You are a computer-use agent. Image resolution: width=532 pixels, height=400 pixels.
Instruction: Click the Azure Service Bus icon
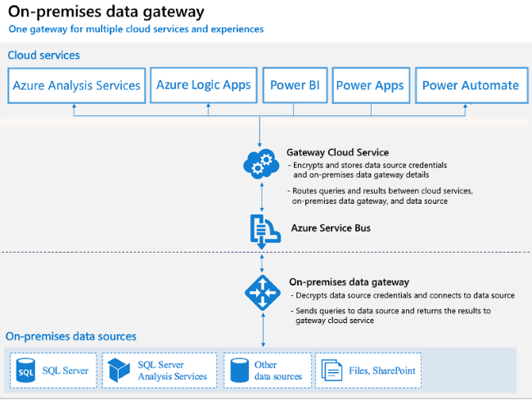[265, 231]
